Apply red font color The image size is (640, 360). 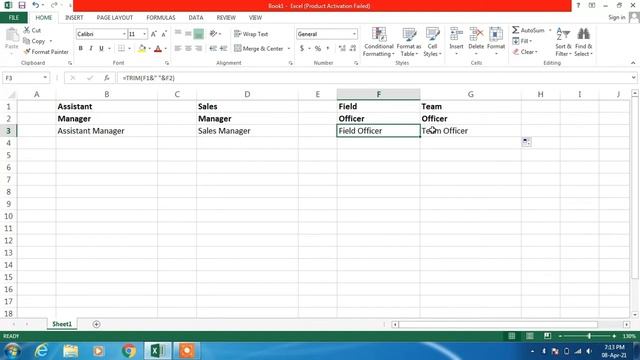pyautogui.click(x=158, y=49)
